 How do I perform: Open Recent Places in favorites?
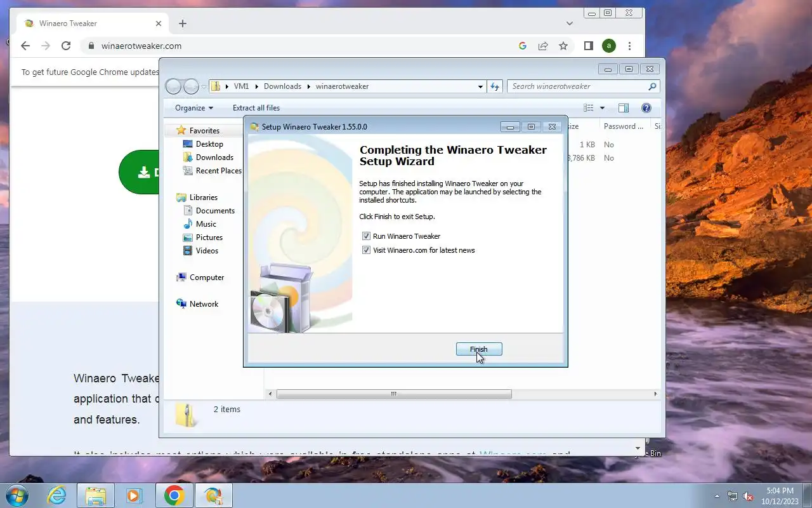tap(218, 171)
